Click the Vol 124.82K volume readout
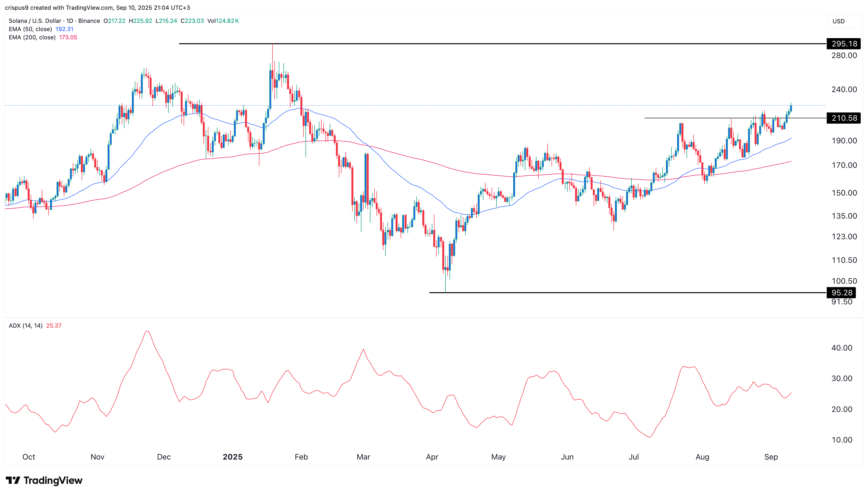The image size is (868, 495). [x=223, y=21]
